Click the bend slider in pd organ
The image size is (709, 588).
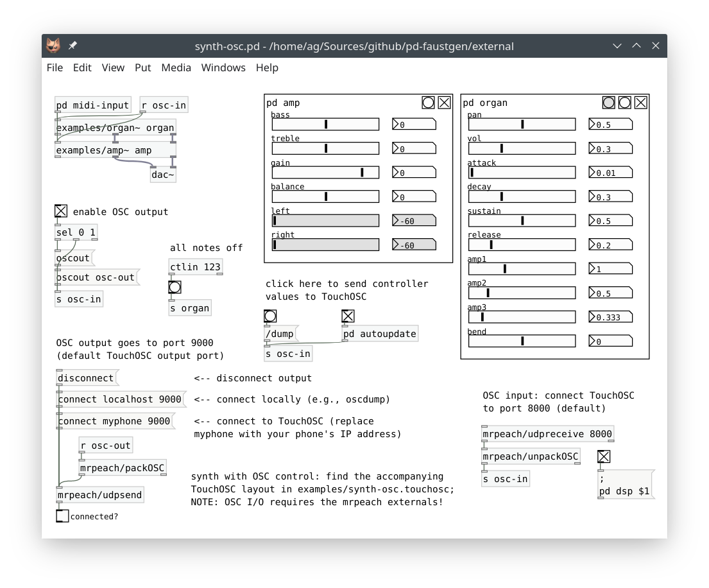point(522,341)
